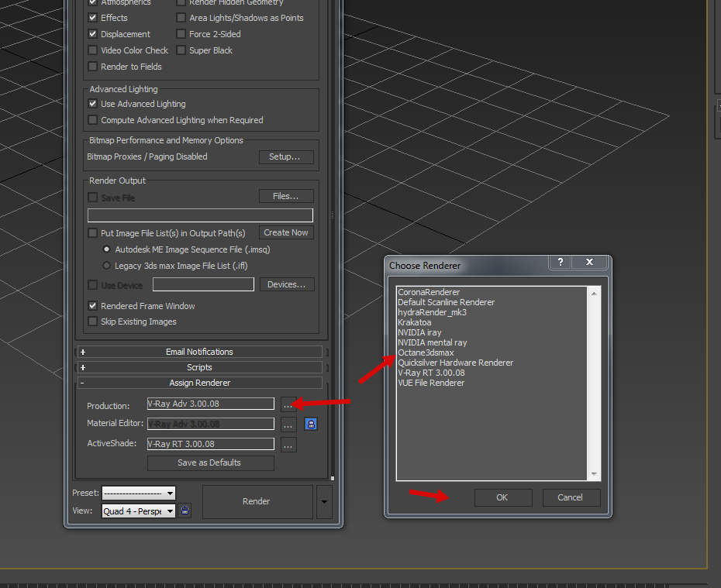The image size is (721, 588).
Task: Click the Devices... button
Action: point(287,284)
